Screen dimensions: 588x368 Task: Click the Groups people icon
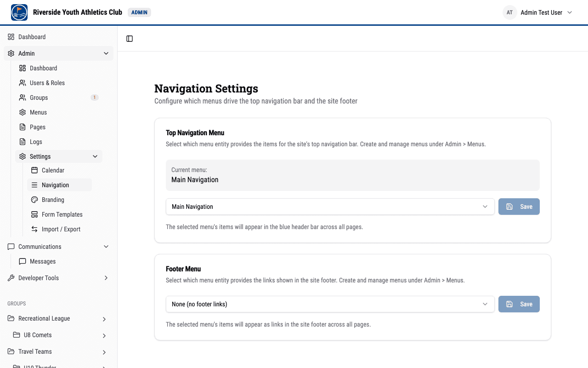point(23,98)
